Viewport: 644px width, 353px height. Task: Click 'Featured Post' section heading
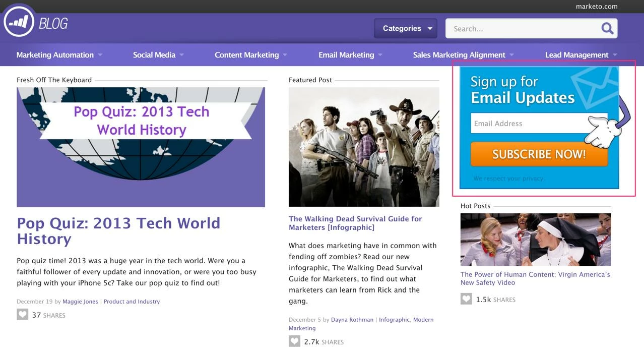point(310,80)
